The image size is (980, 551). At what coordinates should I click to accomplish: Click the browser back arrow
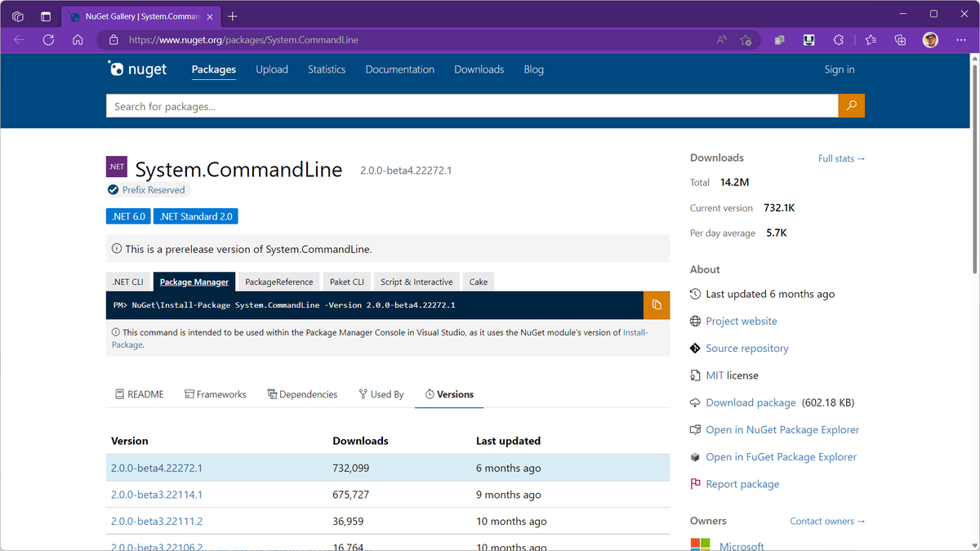(x=20, y=39)
